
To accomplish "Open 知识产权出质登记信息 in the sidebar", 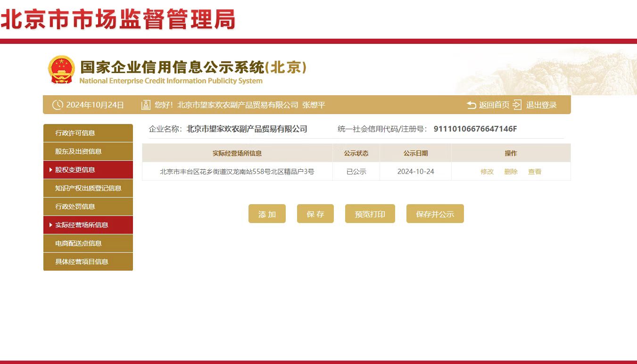I will click(88, 188).
